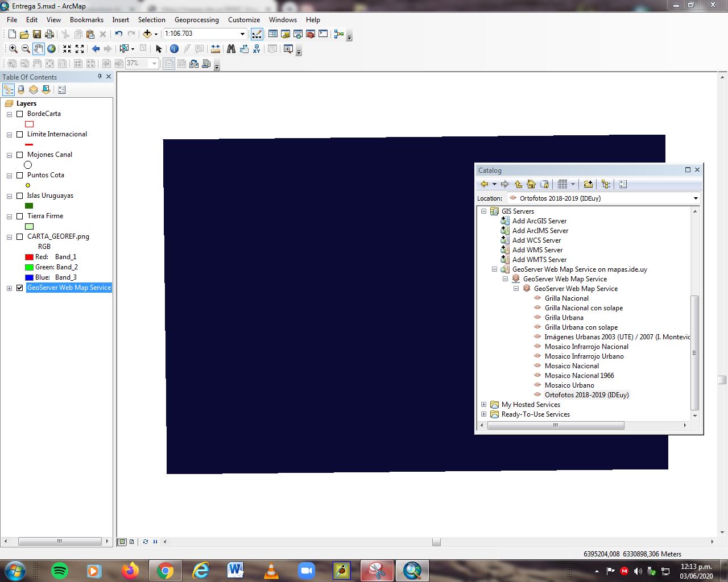The image size is (728, 582).
Task: Click Catalog Up One Level icon
Action: 518,184
